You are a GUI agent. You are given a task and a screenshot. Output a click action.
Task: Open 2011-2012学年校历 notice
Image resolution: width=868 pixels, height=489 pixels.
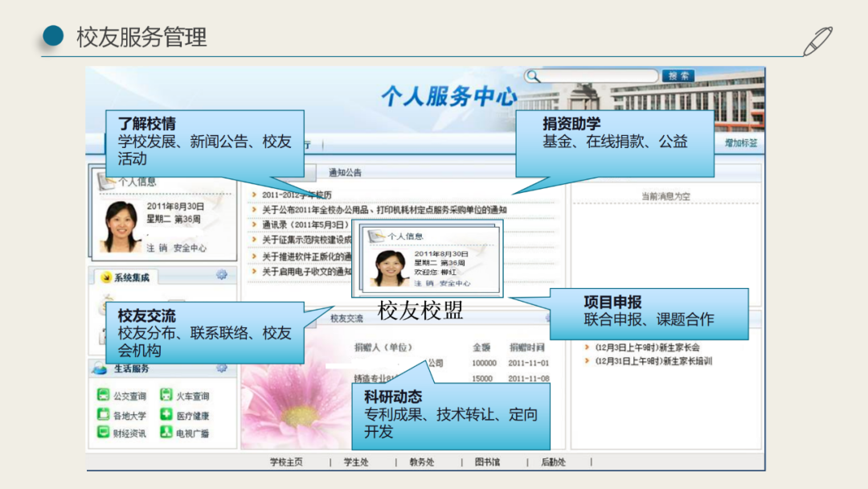point(297,195)
